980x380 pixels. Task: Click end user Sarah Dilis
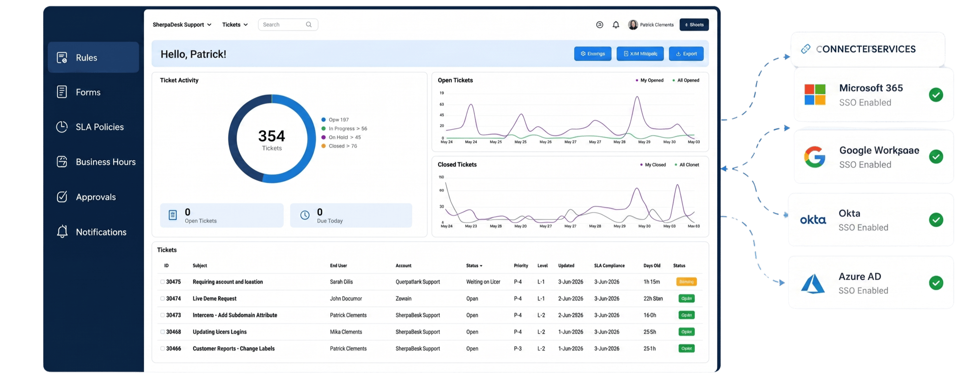(342, 282)
